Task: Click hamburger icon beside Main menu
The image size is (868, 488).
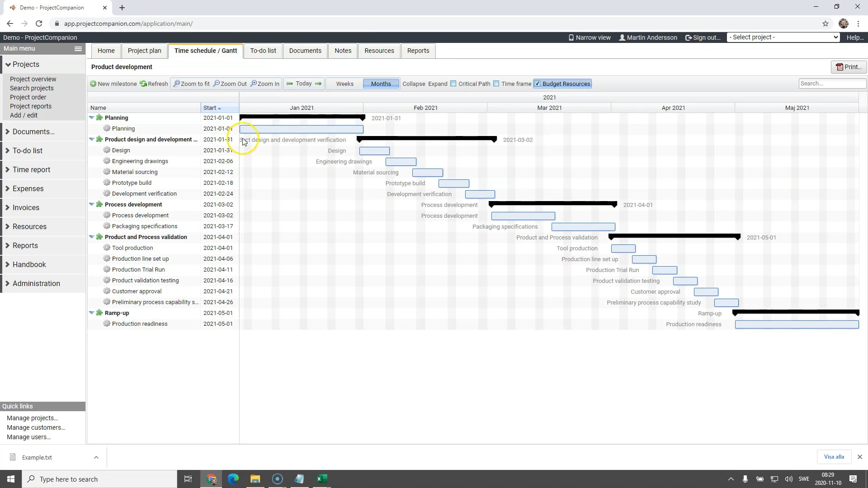Action: tap(78, 49)
